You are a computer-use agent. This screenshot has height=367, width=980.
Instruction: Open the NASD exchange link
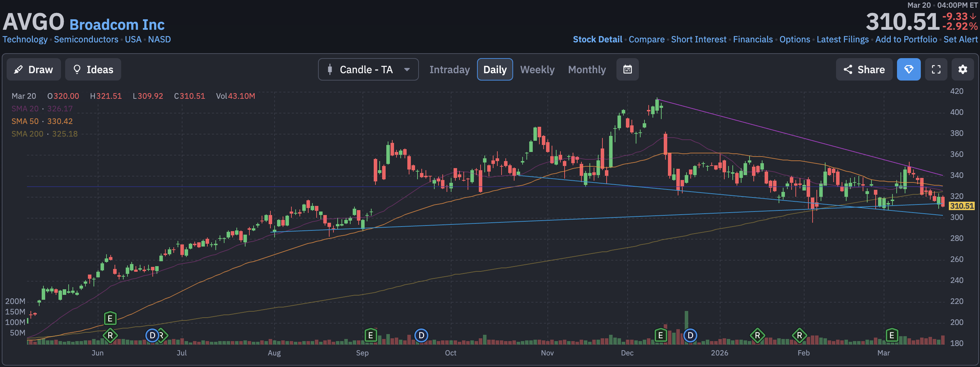coord(159,39)
